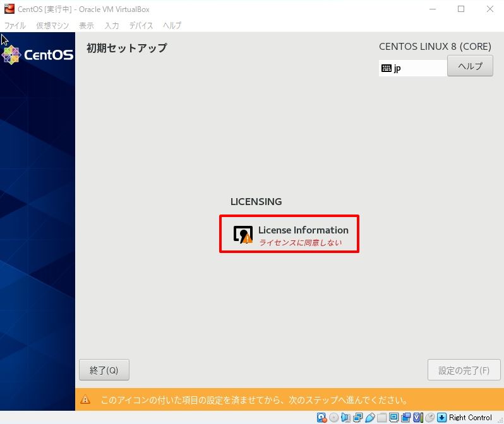Image resolution: width=504 pixels, height=424 pixels.
Task: Click the 終了(Q) quit button
Action: click(104, 370)
